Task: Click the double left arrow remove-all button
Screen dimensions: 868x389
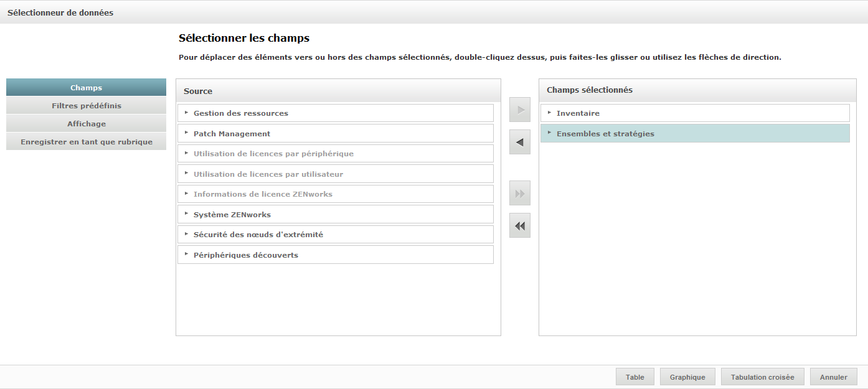Action: point(520,226)
